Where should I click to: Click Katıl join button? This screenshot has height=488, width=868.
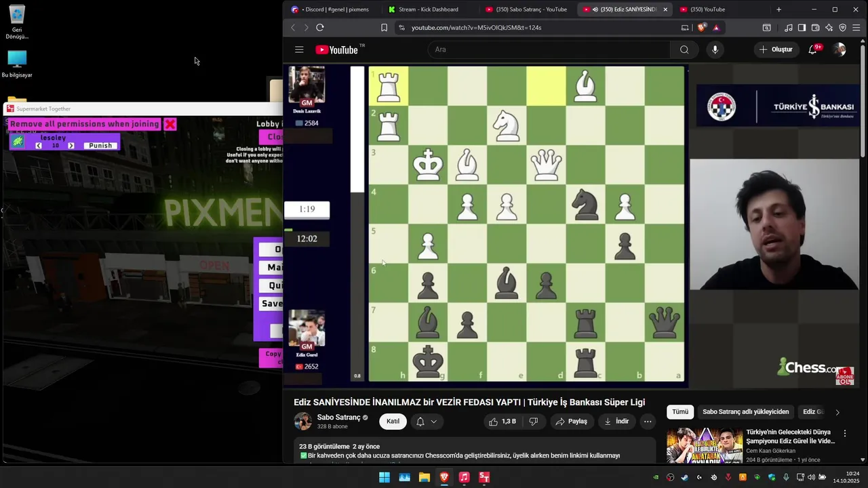(x=393, y=422)
